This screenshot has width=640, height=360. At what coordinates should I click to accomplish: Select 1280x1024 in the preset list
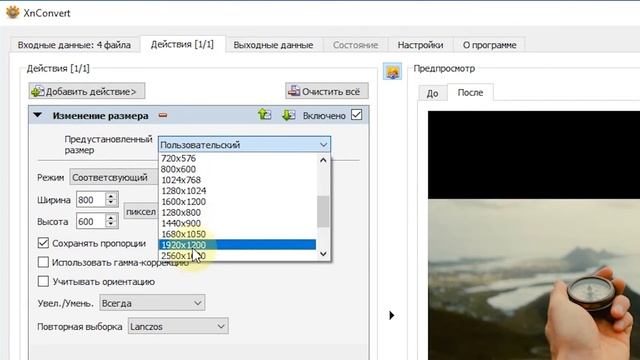pos(238,191)
